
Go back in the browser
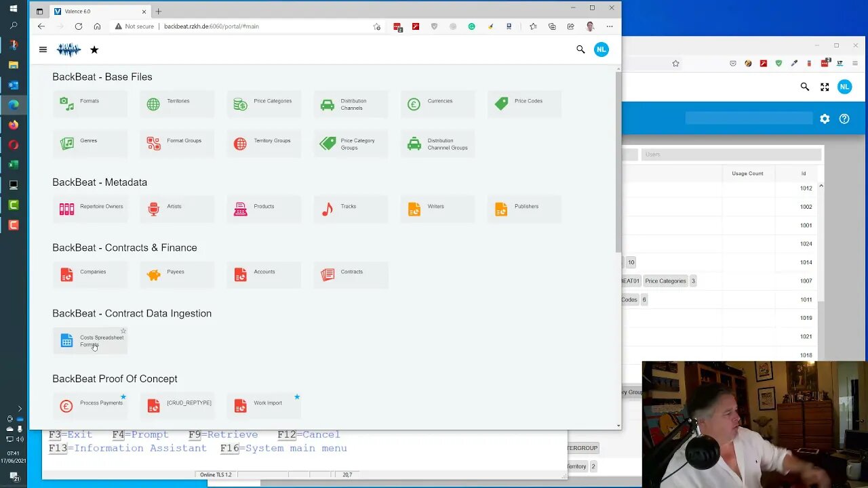tap(41, 26)
